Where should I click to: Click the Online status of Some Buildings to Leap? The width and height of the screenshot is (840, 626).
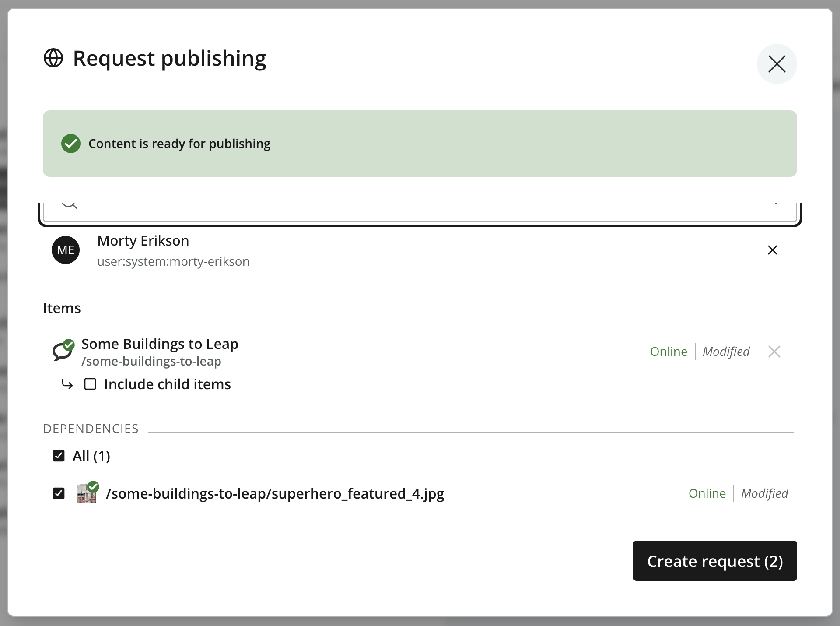click(x=668, y=352)
